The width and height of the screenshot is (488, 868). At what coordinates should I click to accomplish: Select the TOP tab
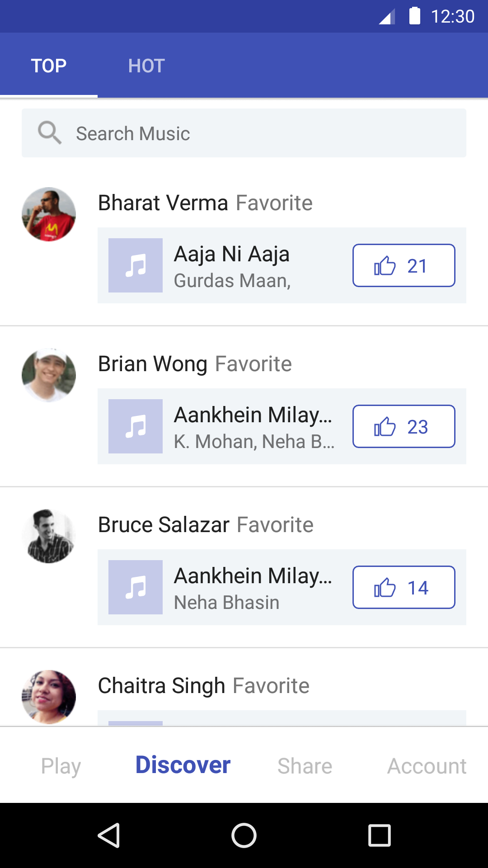49,66
